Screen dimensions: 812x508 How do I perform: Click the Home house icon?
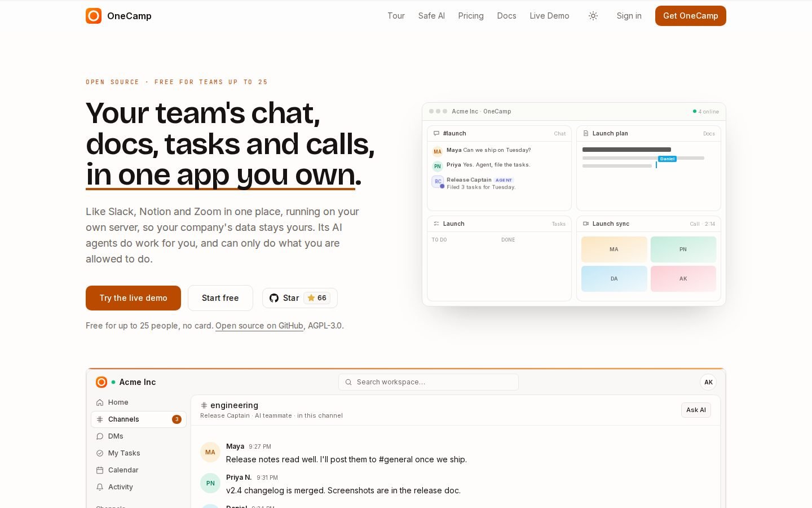[x=100, y=402]
